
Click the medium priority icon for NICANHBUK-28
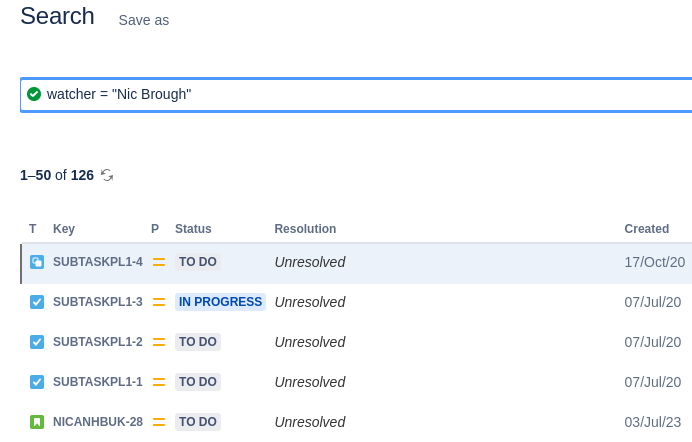pos(159,422)
